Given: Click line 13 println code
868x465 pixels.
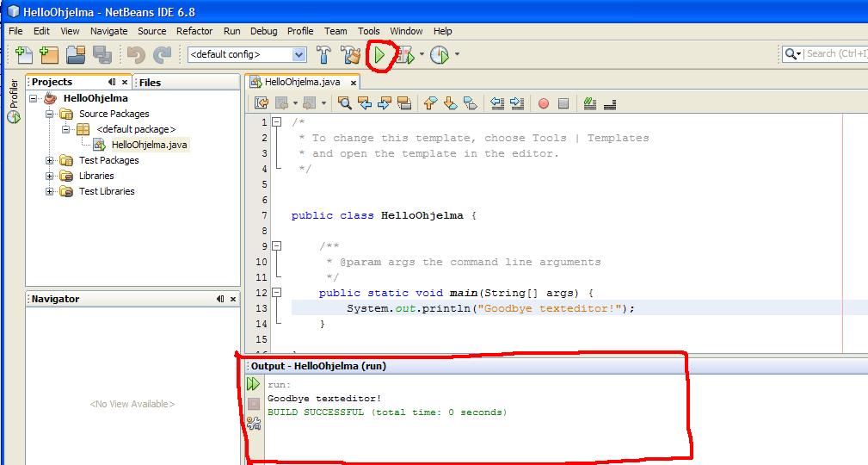Looking at the screenshot, I should point(490,308).
